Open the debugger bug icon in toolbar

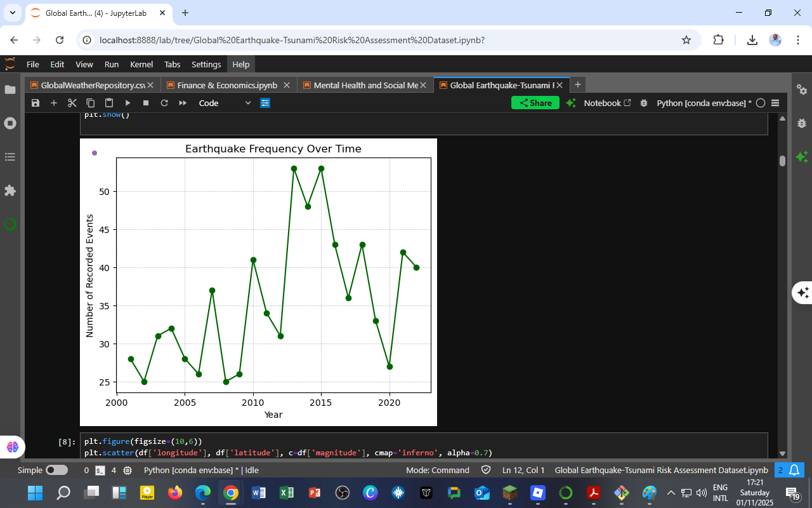644,103
